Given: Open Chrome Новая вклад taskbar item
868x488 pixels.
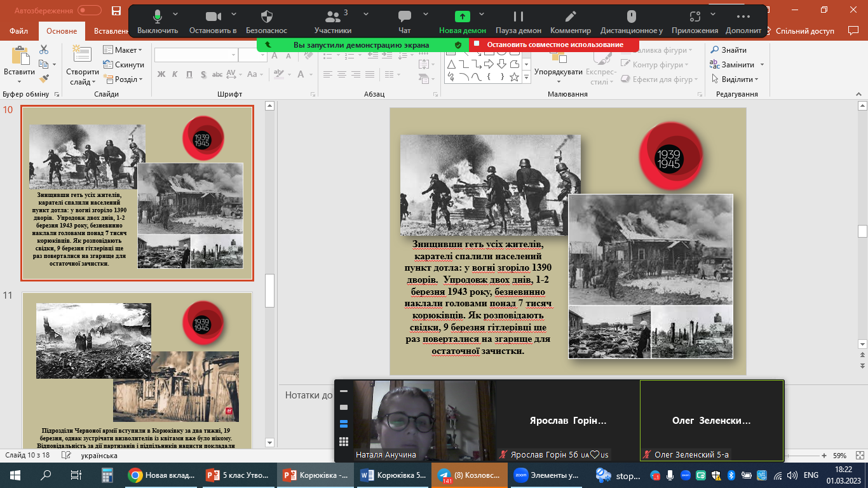Looking at the screenshot, I should (x=160, y=475).
